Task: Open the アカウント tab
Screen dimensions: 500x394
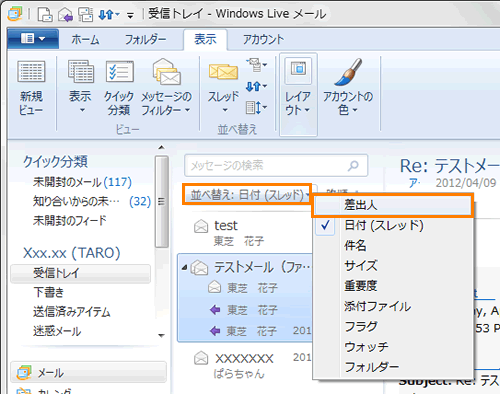Action: pyautogui.click(x=263, y=40)
